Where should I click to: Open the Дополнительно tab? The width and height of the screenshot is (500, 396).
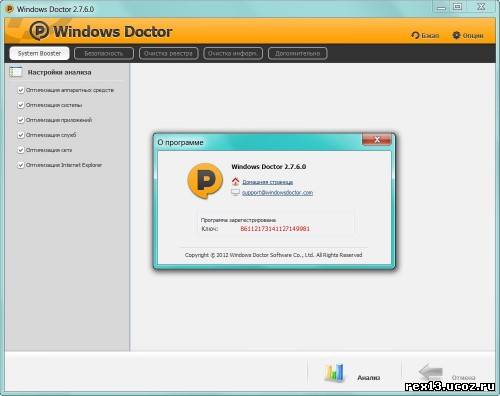[x=297, y=53]
